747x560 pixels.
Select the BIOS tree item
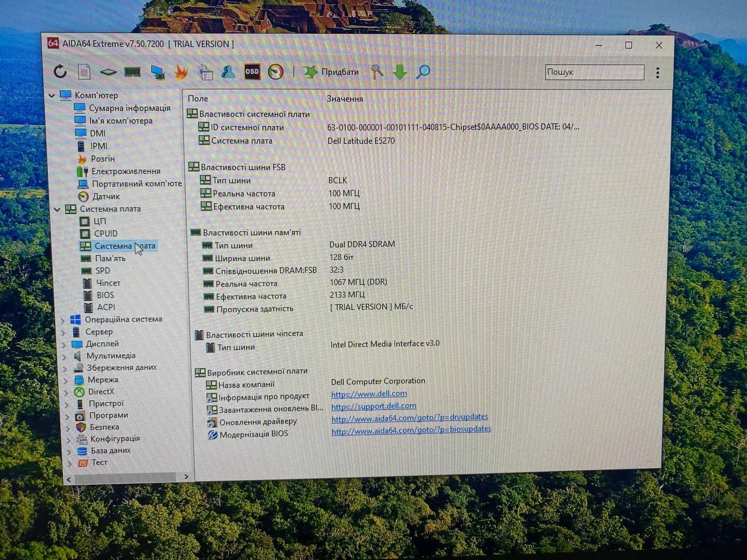pyautogui.click(x=105, y=295)
